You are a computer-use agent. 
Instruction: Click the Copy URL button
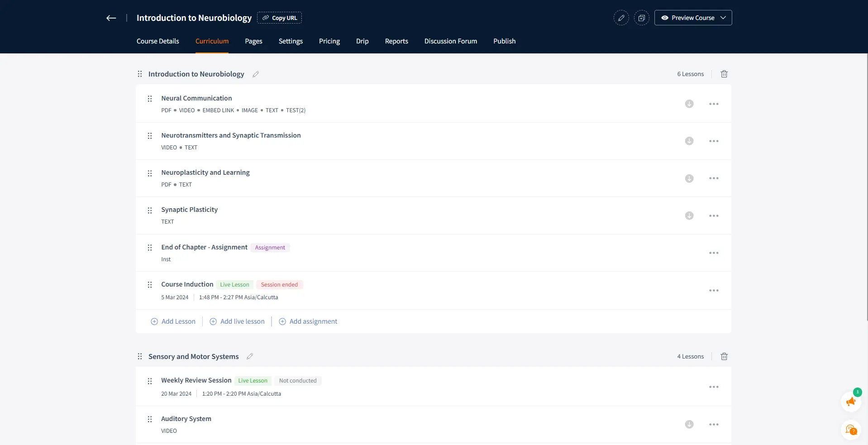[x=279, y=18]
